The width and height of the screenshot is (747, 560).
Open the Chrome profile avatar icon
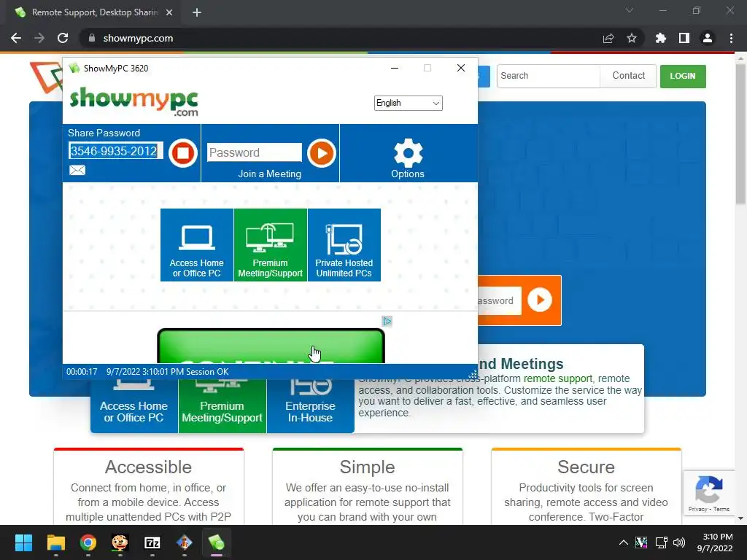click(708, 38)
